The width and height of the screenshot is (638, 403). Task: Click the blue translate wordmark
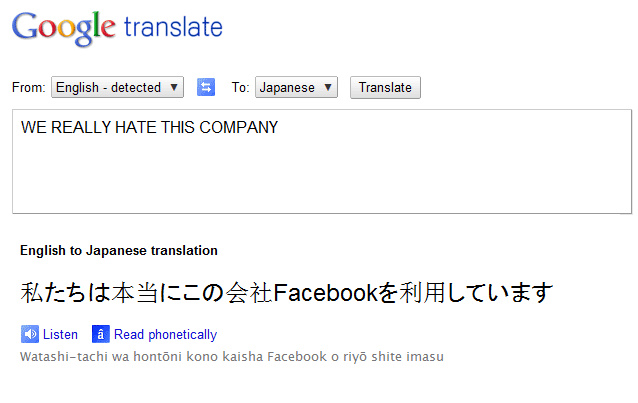tap(173, 27)
